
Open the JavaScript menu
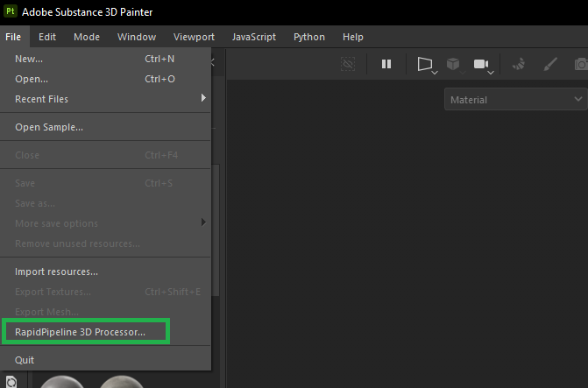(x=254, y=37)
